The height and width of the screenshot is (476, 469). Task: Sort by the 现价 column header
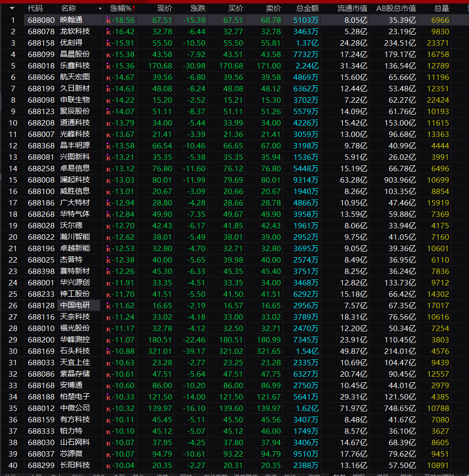click(x=165, y=8)
